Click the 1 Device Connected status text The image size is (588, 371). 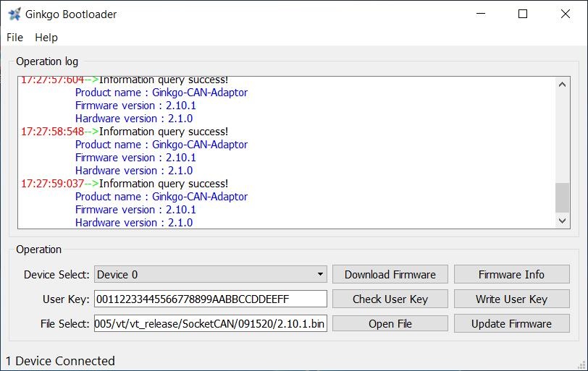tap(60, 361)
